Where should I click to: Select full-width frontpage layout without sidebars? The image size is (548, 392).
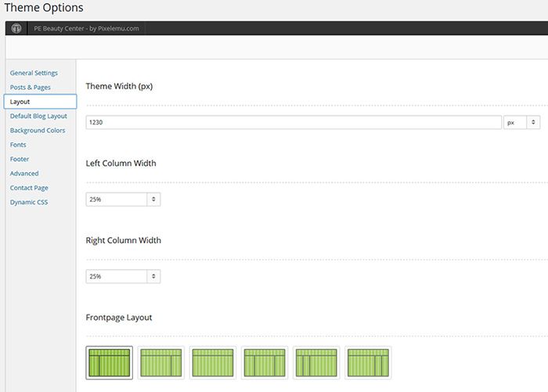pyautogui.click(x=213, y=362)
